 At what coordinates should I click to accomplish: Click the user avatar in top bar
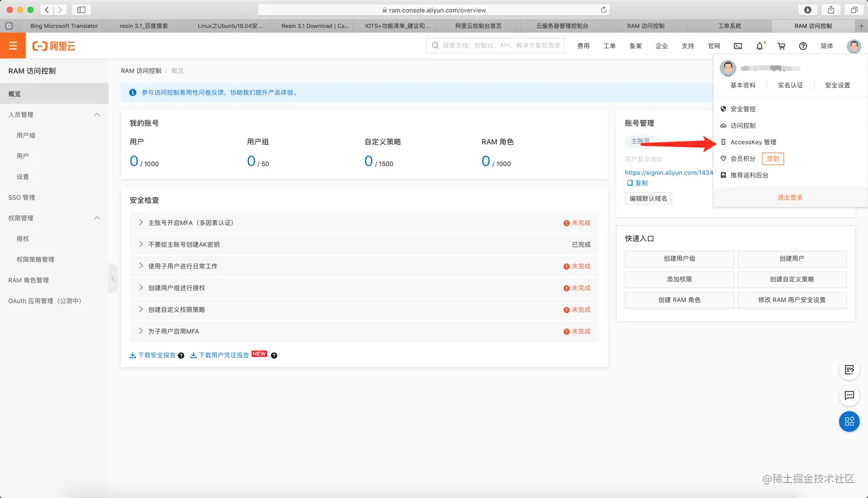tap(854, 46)
